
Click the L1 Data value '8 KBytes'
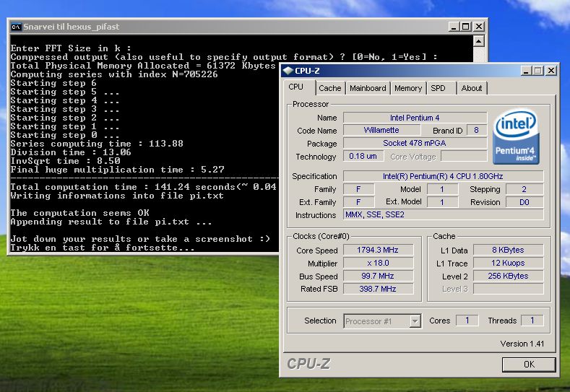click(x=508, y=250)
